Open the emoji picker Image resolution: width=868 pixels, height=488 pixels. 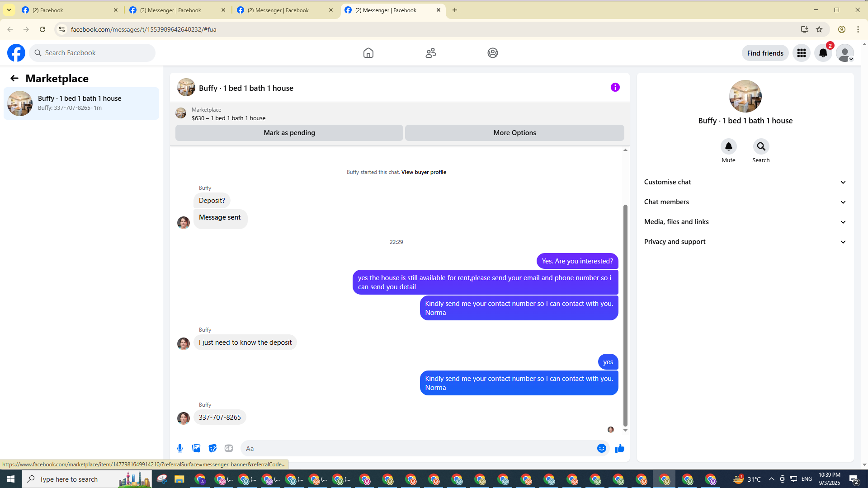(x=602, y=448)
